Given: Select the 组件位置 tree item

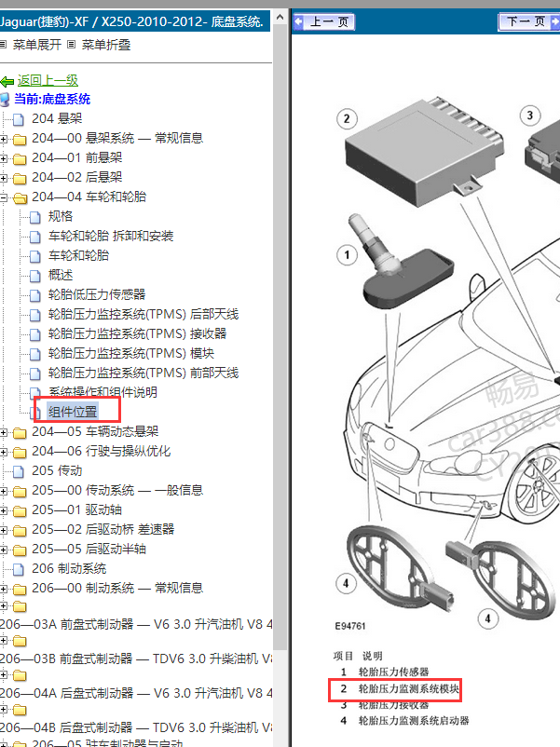Looking at the screenshot, I should coord(73,412).
